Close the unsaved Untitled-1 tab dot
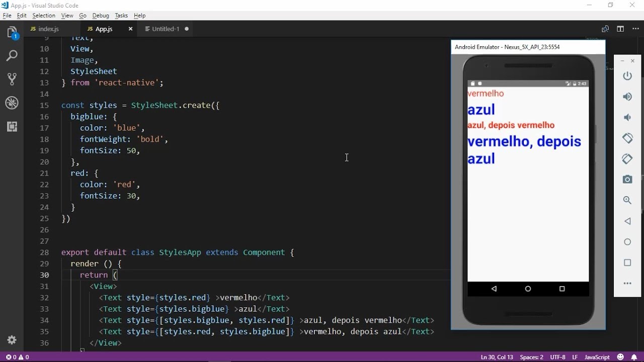644x362 pixels. [x=187, y=29]
